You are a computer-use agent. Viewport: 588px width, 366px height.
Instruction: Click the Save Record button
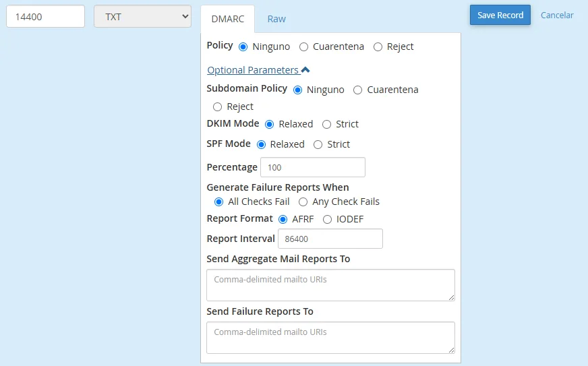500,15
